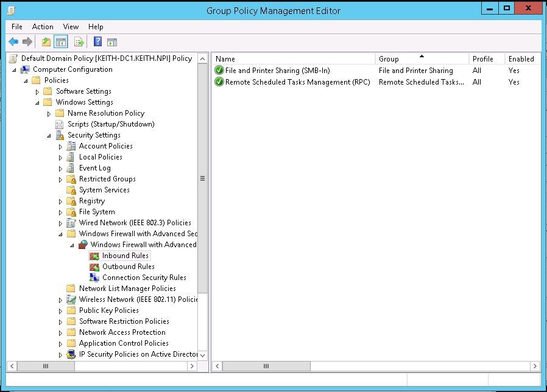Click the Scripts (Startup/Shutdown) icon

[x=60, y=124]
